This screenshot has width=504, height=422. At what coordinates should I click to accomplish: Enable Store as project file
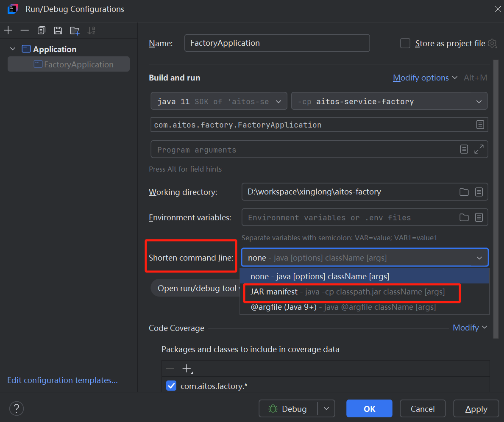coord(405,43)
